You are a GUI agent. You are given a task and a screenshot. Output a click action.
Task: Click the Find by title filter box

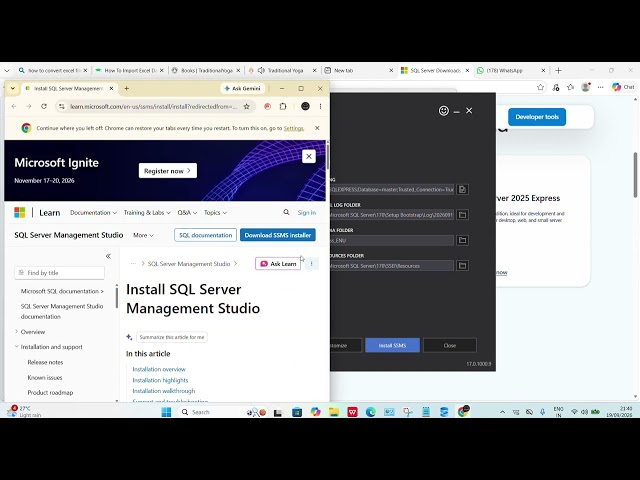60,273
